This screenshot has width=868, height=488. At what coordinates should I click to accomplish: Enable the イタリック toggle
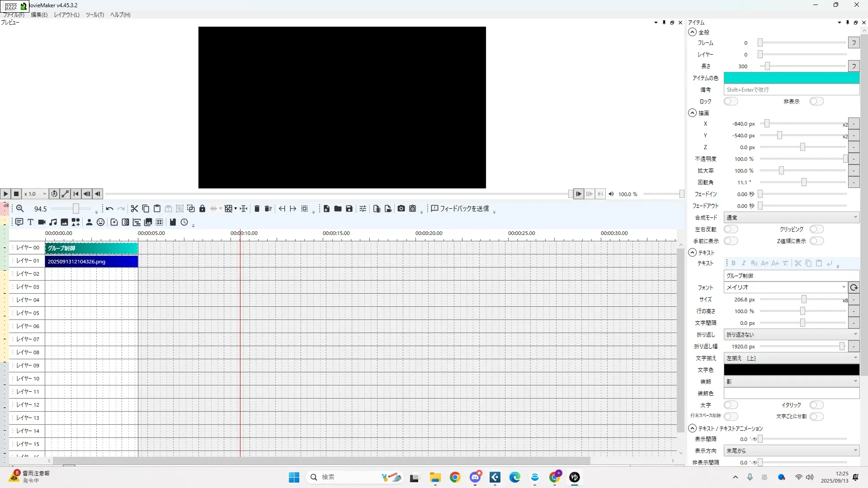coord(816,405)
